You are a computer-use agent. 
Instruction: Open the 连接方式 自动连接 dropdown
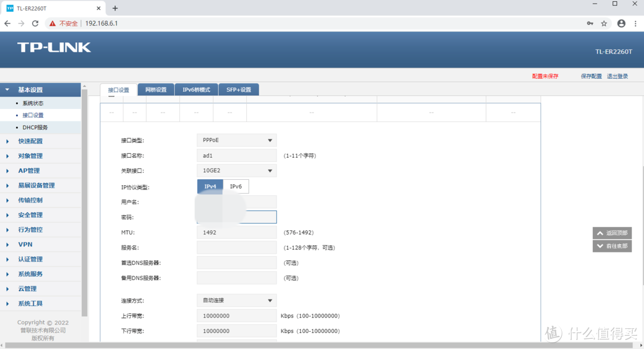(236, 301)
